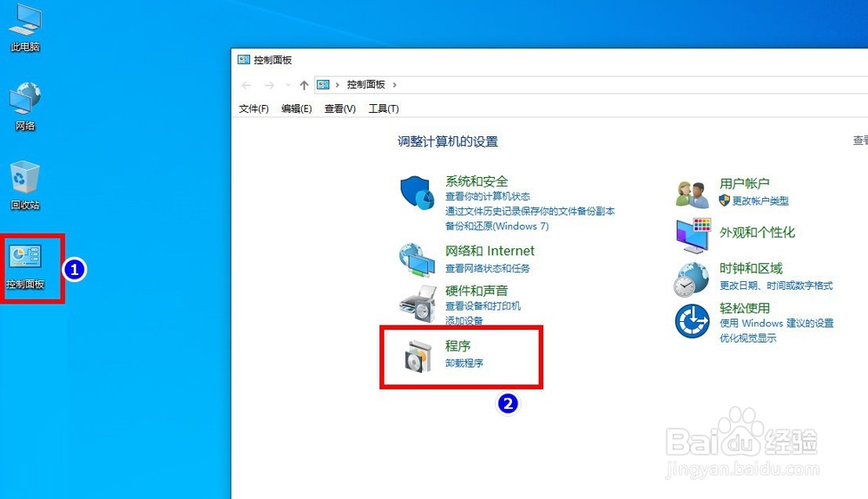Click the control panel icon in address bar
Screen dimensions: 868x499
(323, 85)
